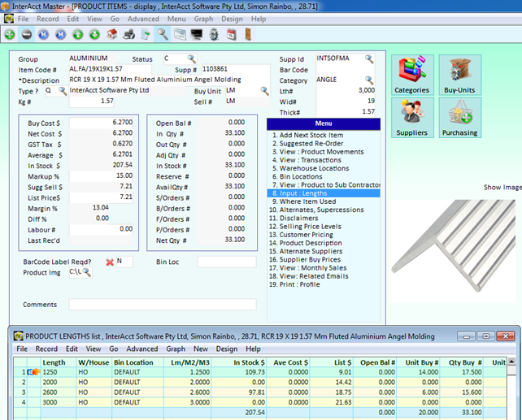Viewport: 522px width, 420px height.
Task: Click into the Comments input field
Action: coord(163,305)
